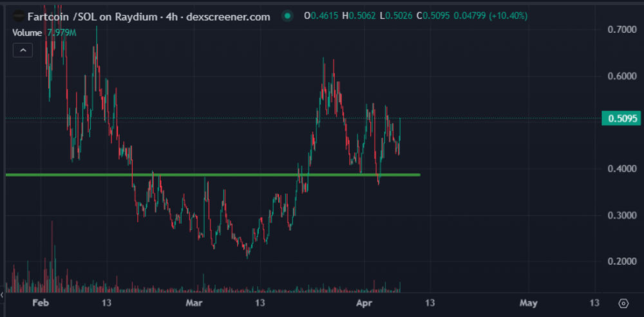Select the Volume indicator label

tap(26, 33)
